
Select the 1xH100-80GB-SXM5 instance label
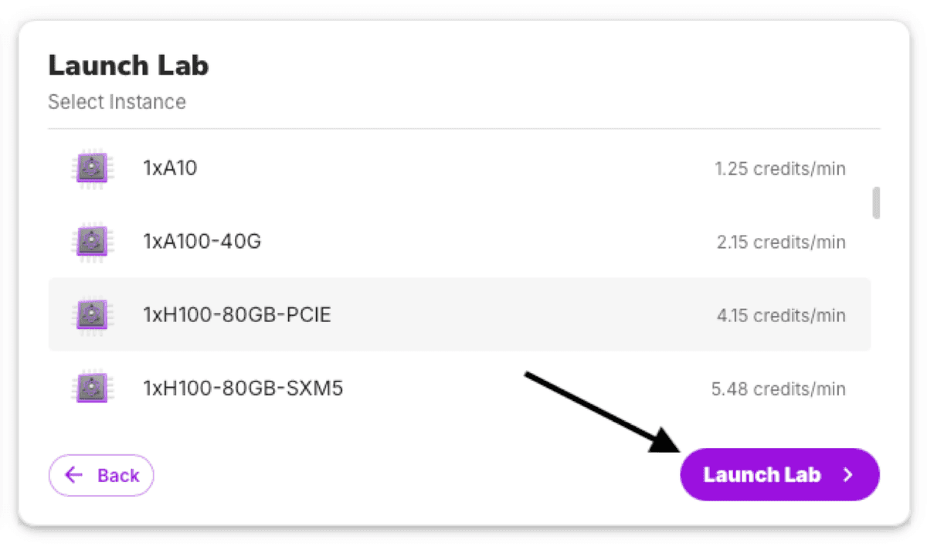pos(243,388)
